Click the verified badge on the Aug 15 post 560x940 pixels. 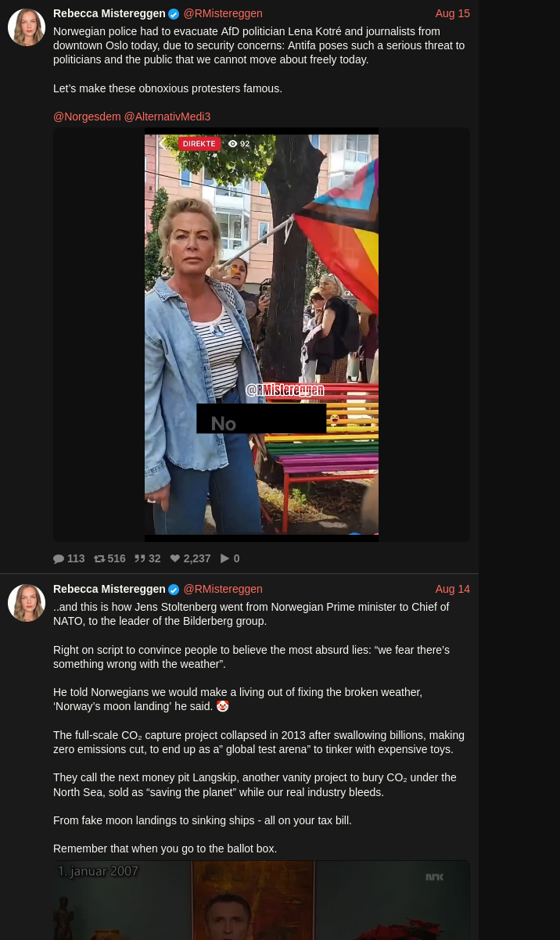point(174,14)
